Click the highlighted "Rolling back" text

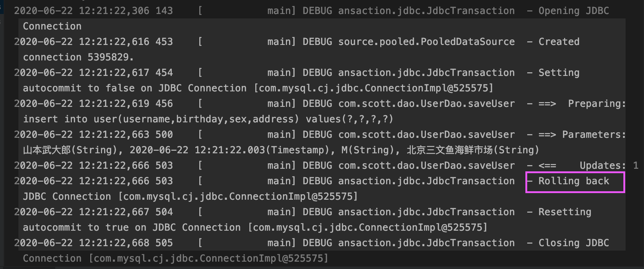(x=574, y=181)
